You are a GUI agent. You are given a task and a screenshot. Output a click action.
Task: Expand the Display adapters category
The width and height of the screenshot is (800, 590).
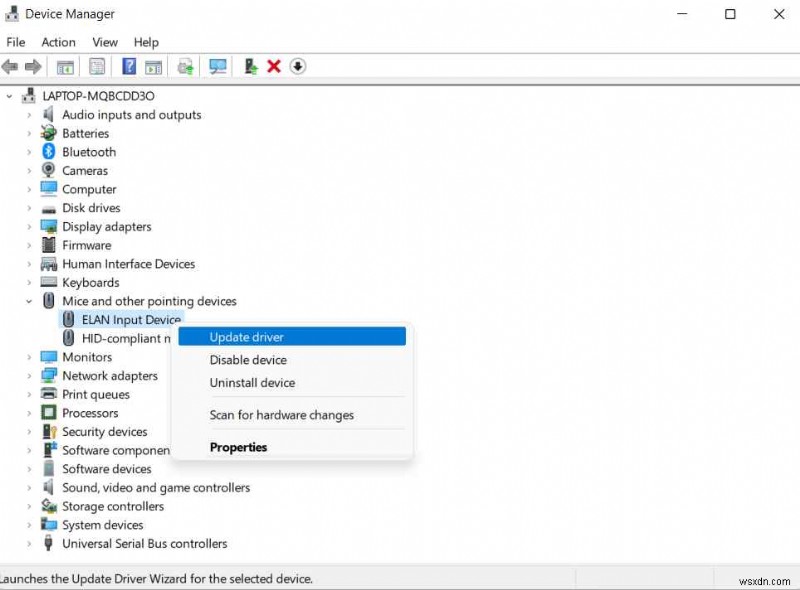tap(29, 226)
